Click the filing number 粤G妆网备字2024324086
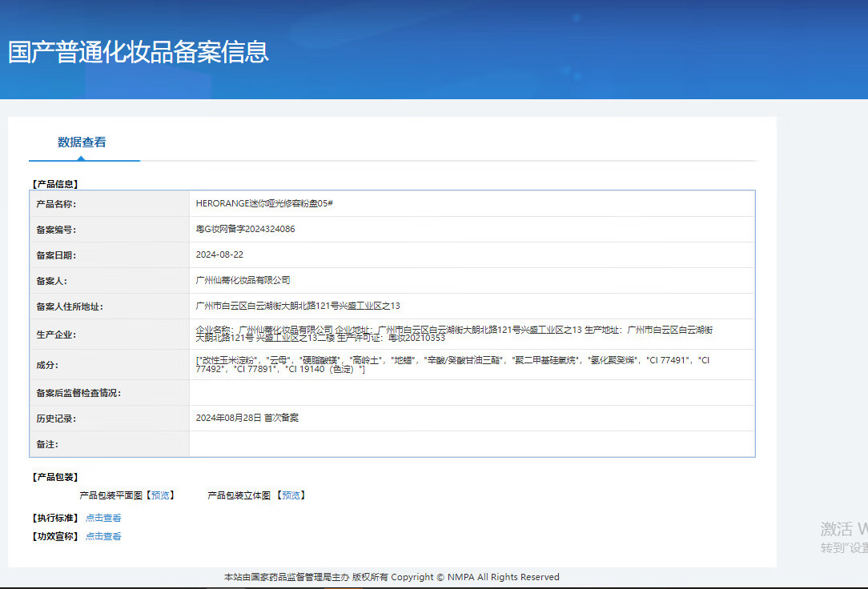The width and height of the screenshot is (868, 589). click(x=245, y=229)
